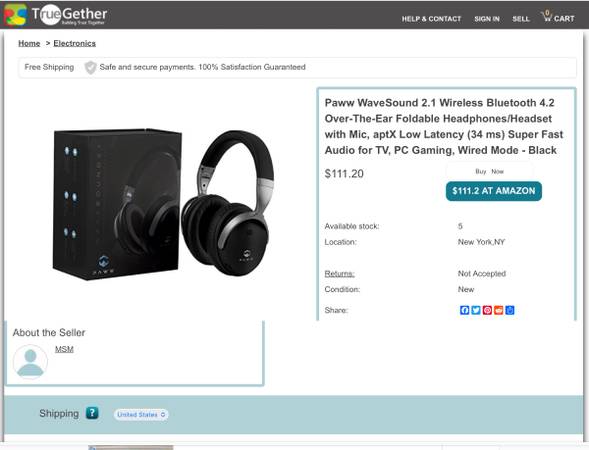589x450 pixels.
Task: Click the Paww headphones product image
Action: click(x=163, y=204)
